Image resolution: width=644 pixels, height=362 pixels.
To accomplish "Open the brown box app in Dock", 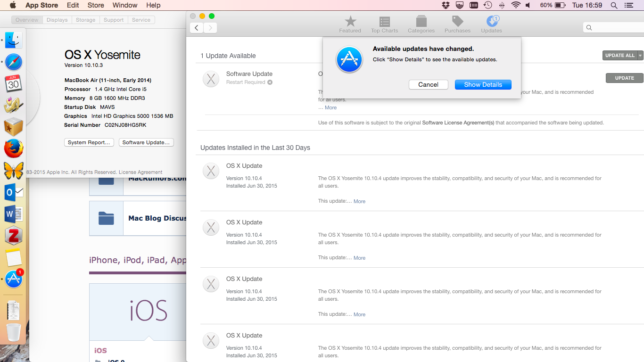I will click(14, 127).
